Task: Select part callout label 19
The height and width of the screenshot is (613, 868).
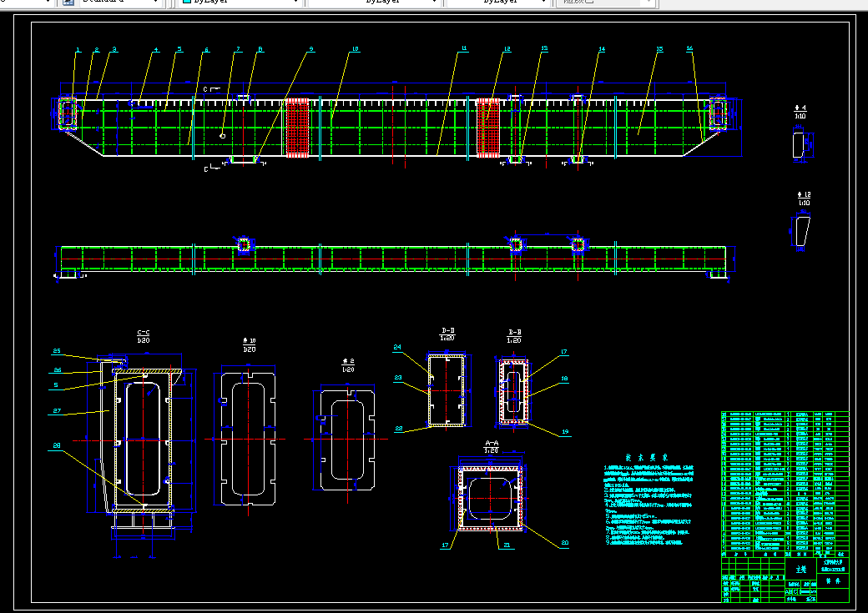Action: point(565,432)
